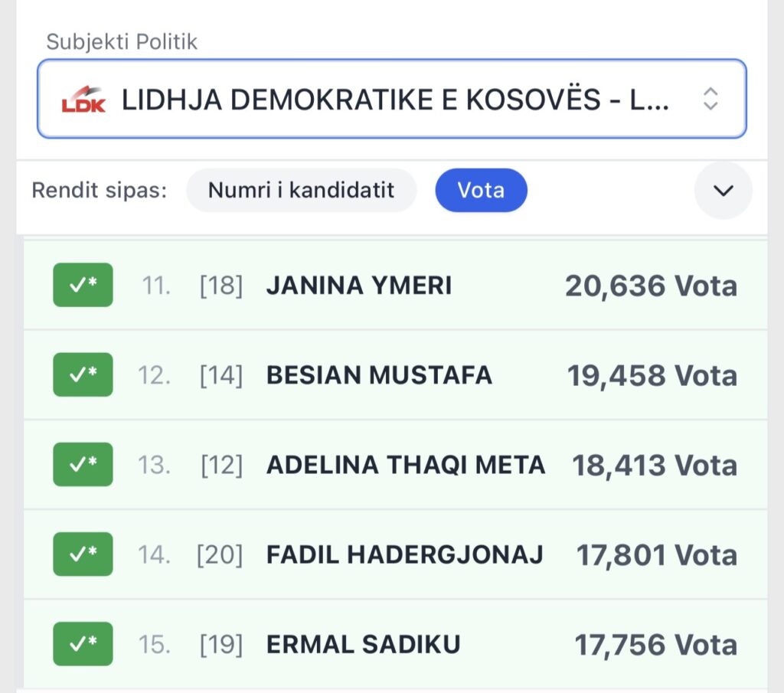Image resolution: width=784 pixels, height=693 pixels.
Task: Click green checkmark badge beside Adelina Thaqi Meta
Action: click(83, 464)
